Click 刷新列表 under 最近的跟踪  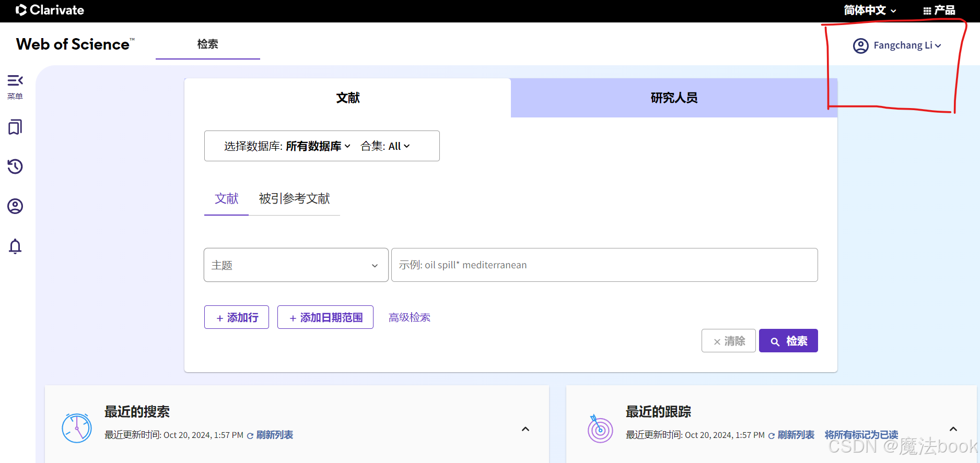point(791,435)
